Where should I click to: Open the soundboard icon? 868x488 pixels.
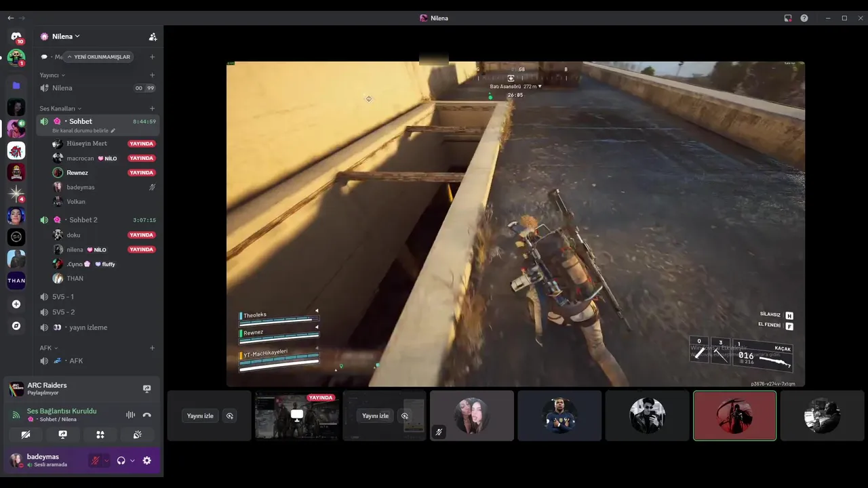pyautogui.click(x=137, y=434)
